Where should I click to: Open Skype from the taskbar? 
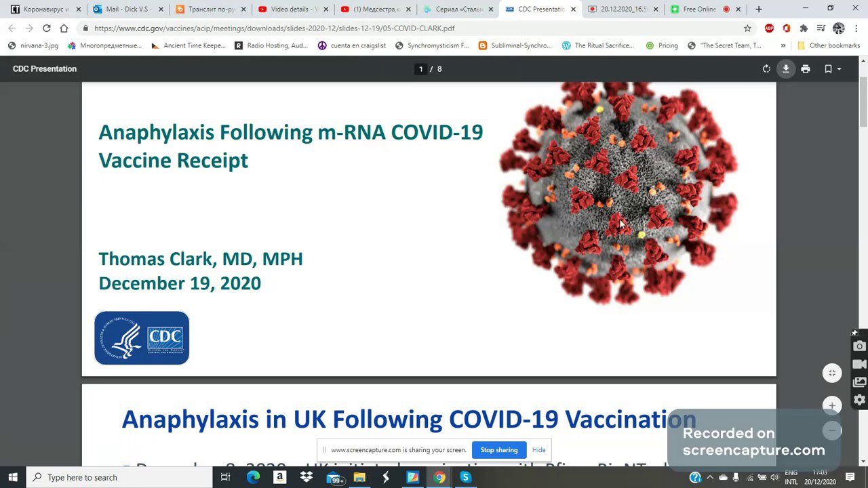465,477
